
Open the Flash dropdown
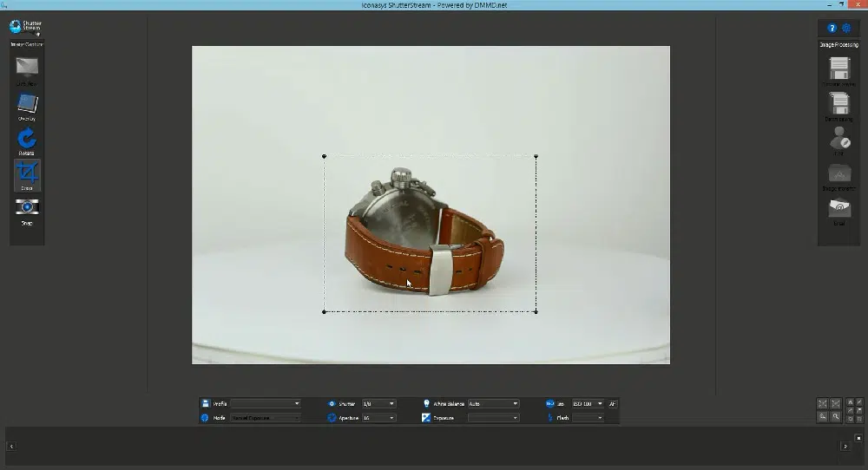click(x=587, y=417)
